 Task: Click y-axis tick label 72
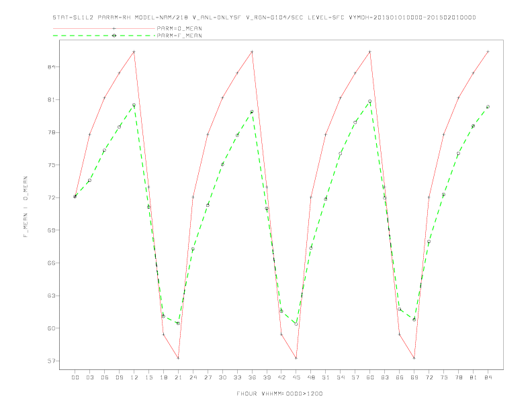pyautogui.click(x=52, y=197)
